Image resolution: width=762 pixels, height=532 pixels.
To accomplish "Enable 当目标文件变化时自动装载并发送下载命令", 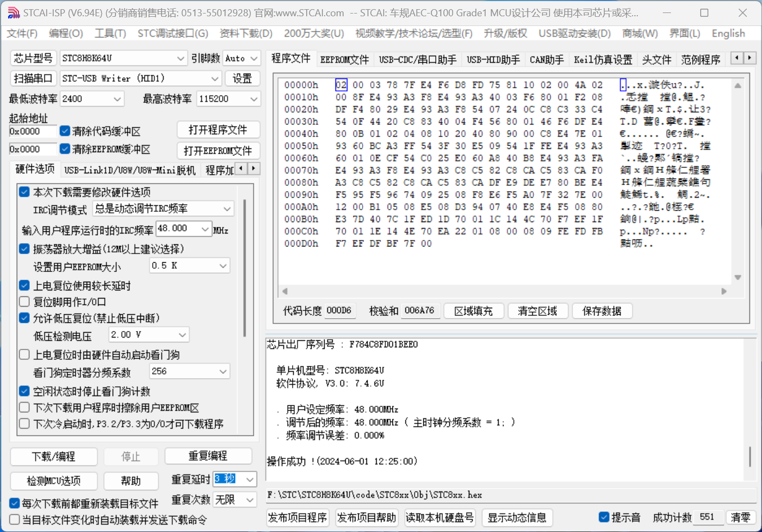I will [15, 520].
